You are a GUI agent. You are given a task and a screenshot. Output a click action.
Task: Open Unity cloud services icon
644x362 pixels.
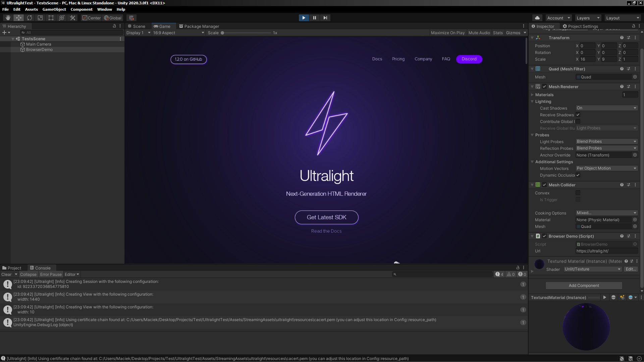tap(537, 18)
